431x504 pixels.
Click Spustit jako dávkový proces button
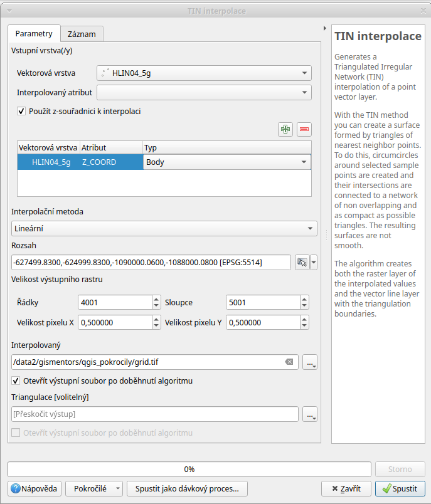187,488
